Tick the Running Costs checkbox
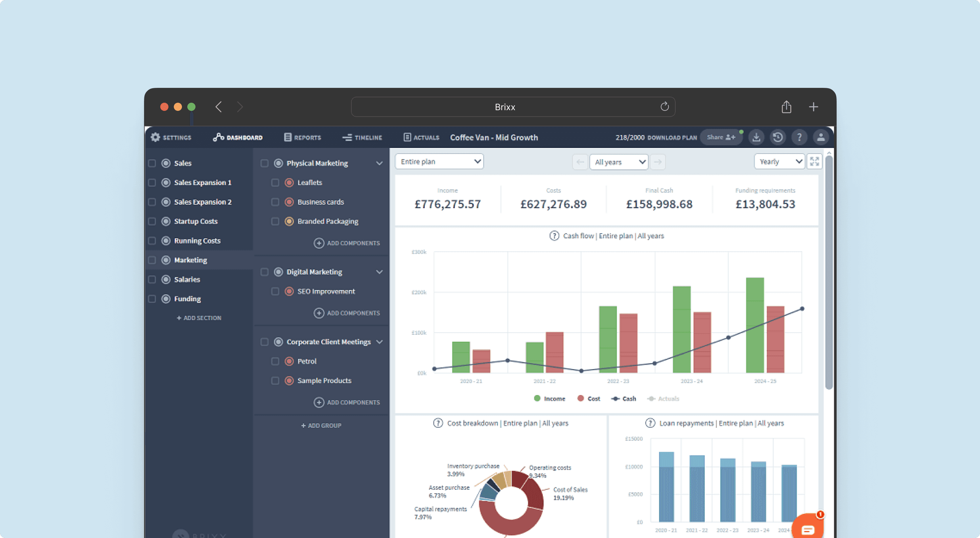 152,241
